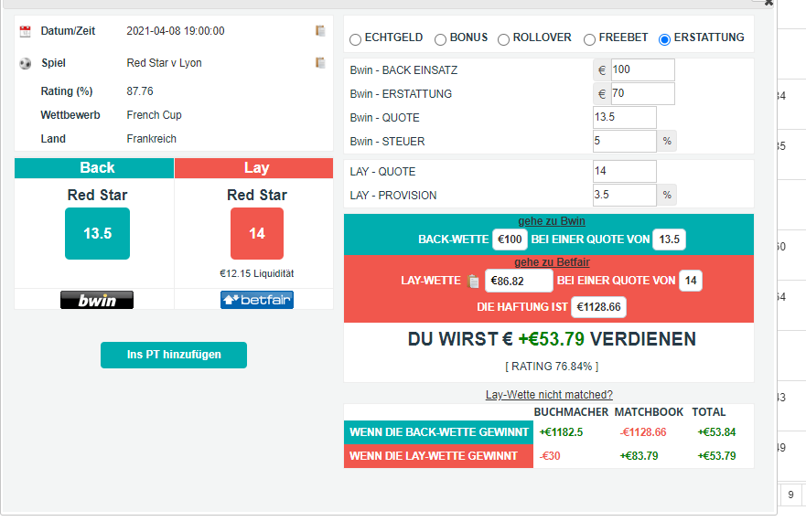Select the ERSTATTUNG radio option
This screenshot has width=806, height=532.
(664, 39)
